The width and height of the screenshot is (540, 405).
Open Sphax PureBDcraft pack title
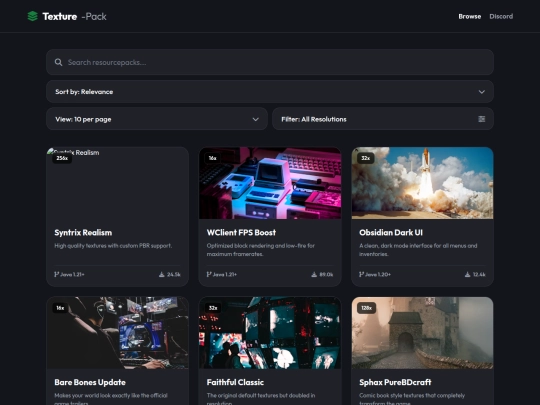pos(395,382)
